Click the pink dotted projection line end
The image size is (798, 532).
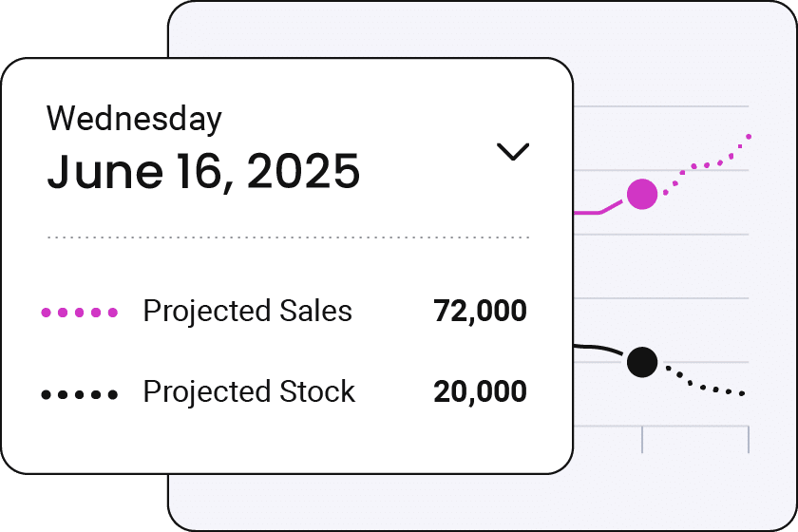(749, 137)
